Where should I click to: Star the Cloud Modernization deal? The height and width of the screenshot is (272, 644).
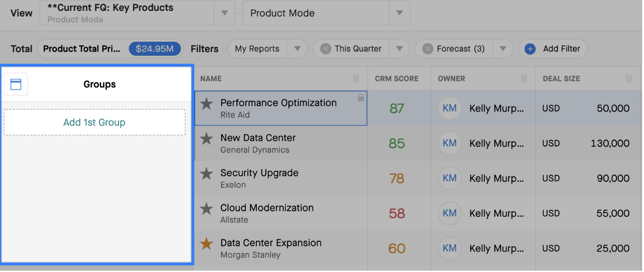point(207,209)
